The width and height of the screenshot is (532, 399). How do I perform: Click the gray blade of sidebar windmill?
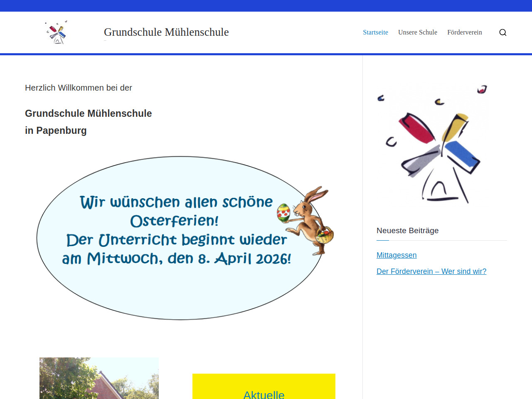click(421, 160)
